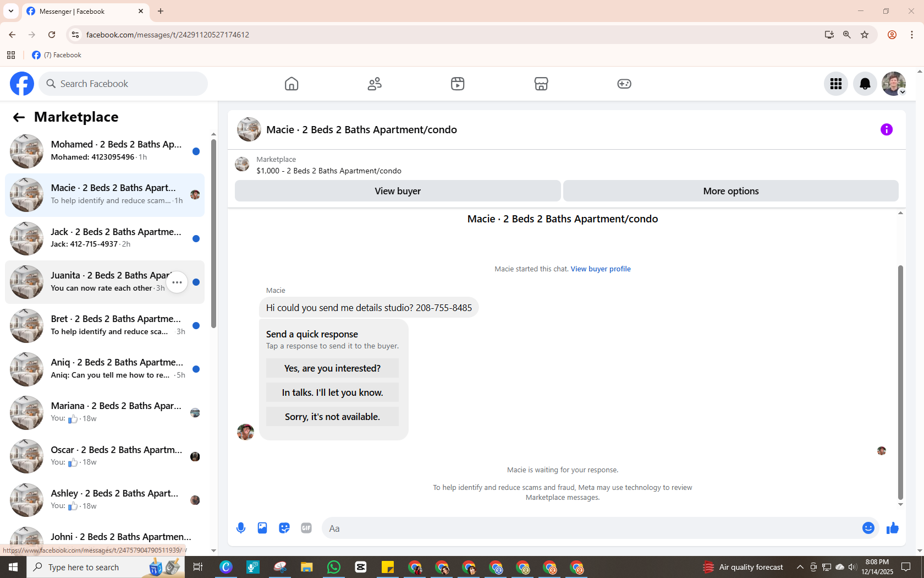Install app icon in address bar

829,35
